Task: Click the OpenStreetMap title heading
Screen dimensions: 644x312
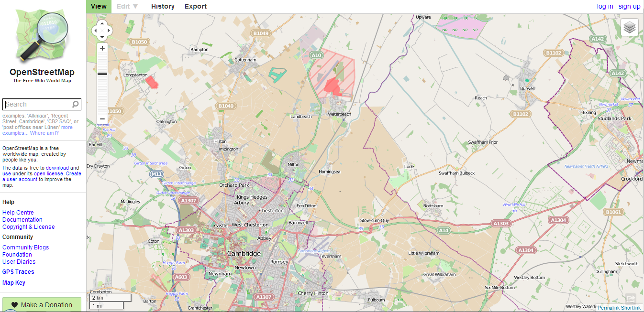Action: [x=42, y=73]
